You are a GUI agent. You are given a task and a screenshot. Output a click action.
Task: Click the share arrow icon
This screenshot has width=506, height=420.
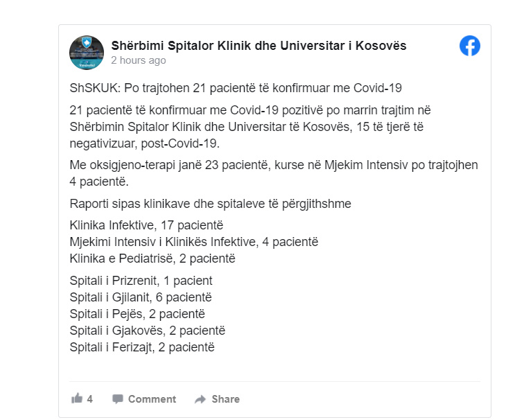click(x=200, y=399)
